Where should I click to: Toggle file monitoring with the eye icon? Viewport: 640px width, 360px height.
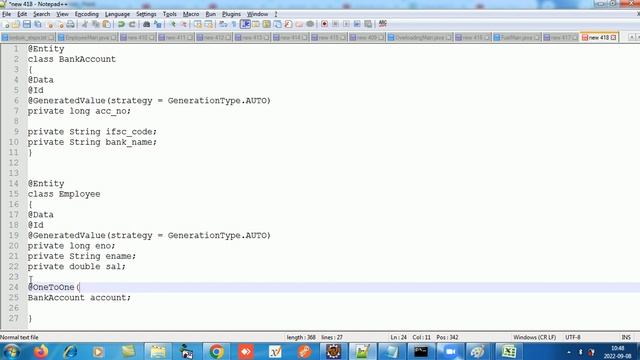click(310, 24)
